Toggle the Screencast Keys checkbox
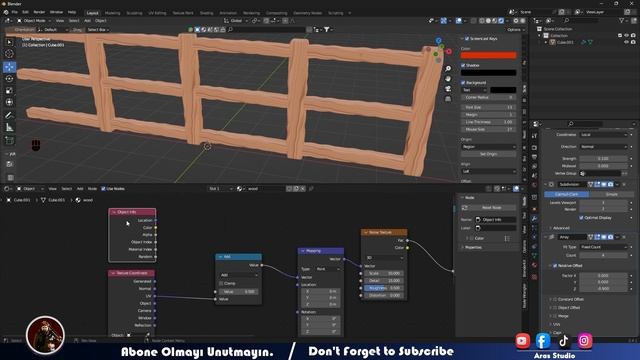Image resolution: width=640 pixels, height=360 pixels. pos(467,39)
